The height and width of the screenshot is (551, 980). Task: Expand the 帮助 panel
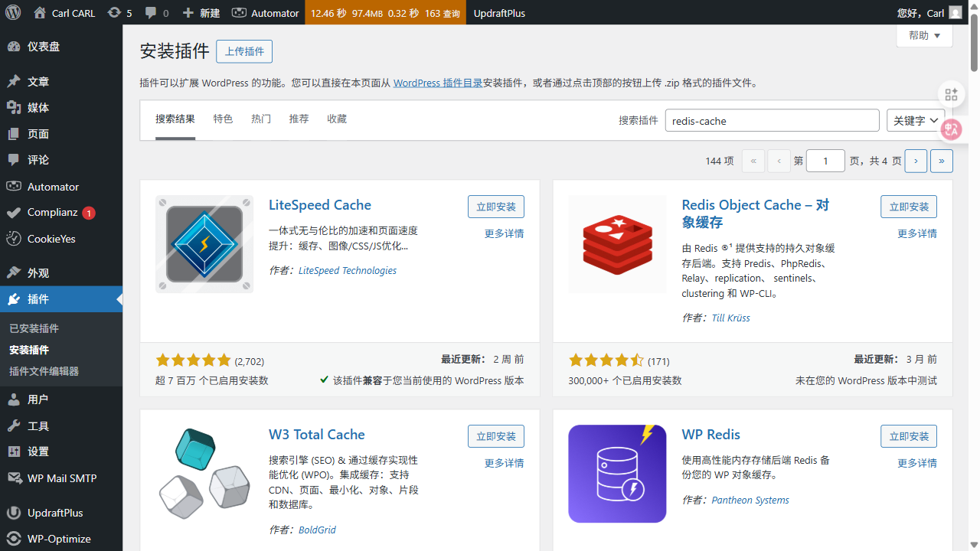[923, 35]
